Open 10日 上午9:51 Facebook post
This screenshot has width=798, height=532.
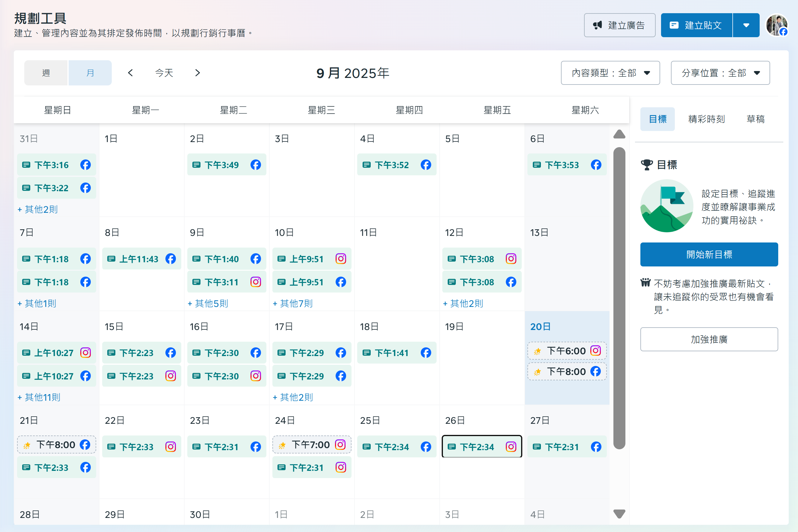[312, 282]
